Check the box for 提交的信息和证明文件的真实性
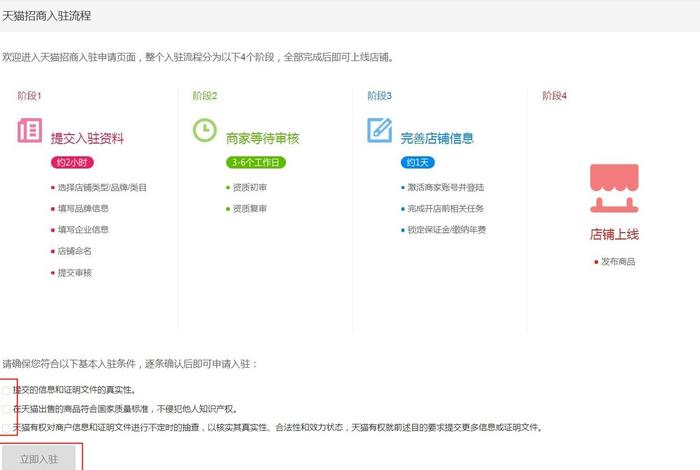 6,391
